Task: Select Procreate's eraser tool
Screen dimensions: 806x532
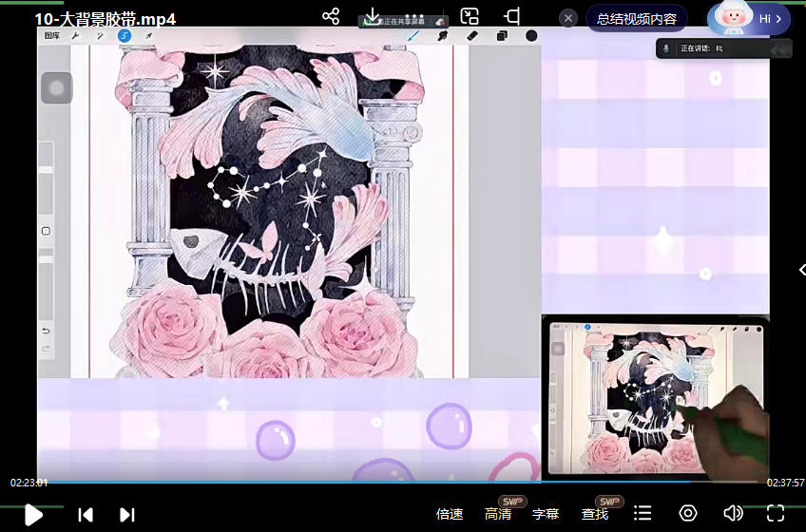Action: (472, 36)
